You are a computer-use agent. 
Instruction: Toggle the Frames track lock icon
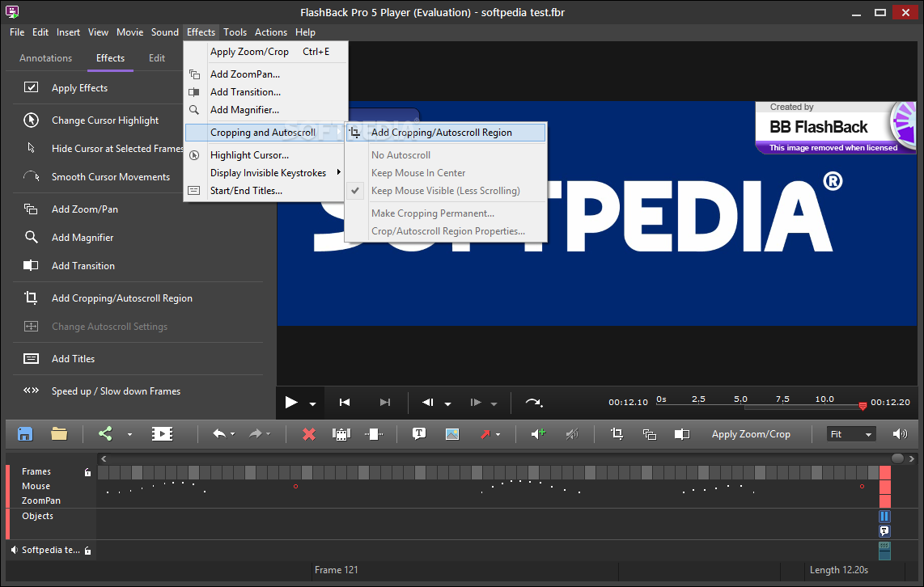[88, 472]
